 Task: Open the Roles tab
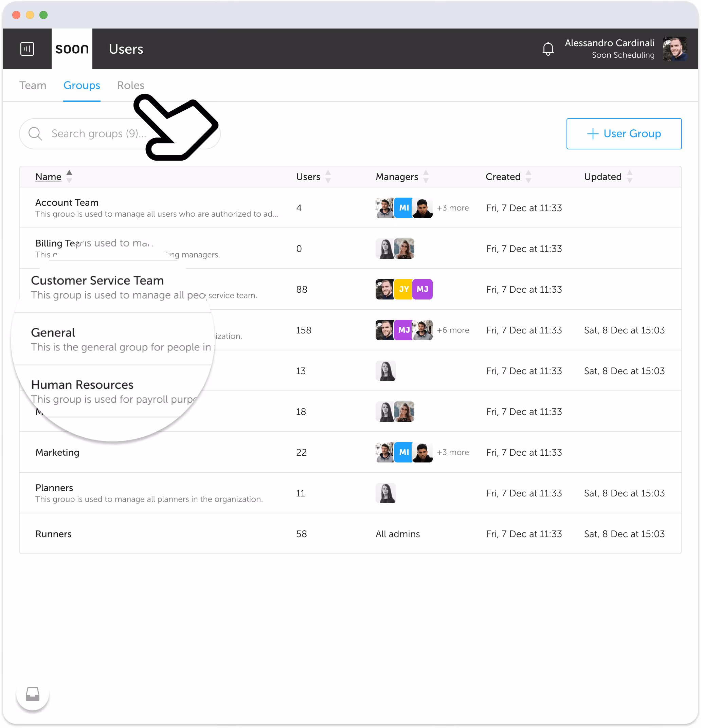(130, 86)
